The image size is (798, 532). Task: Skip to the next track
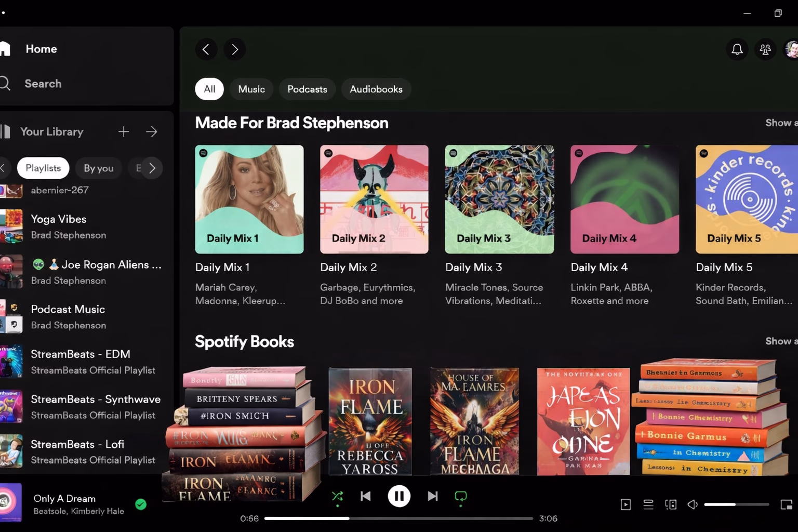coord(432,496)
